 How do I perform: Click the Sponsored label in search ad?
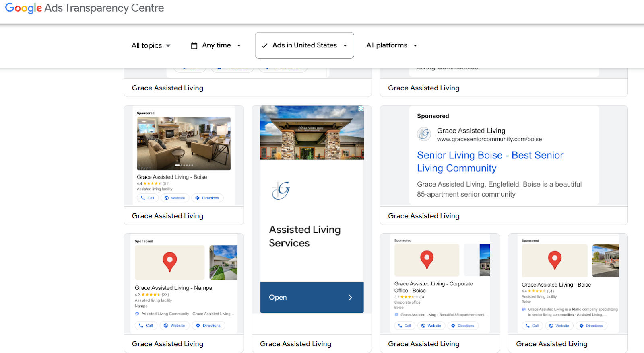click(x=433, y=116)
